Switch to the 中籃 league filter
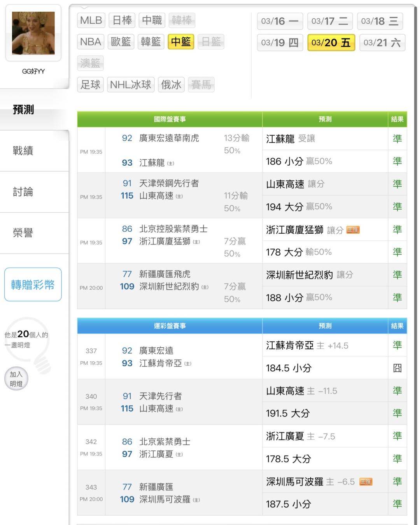 click(x=181, y=42)
